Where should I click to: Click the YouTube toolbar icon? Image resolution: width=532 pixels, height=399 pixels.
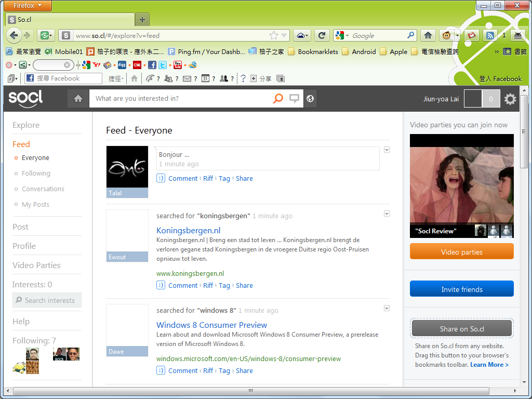tap(178, 65)
